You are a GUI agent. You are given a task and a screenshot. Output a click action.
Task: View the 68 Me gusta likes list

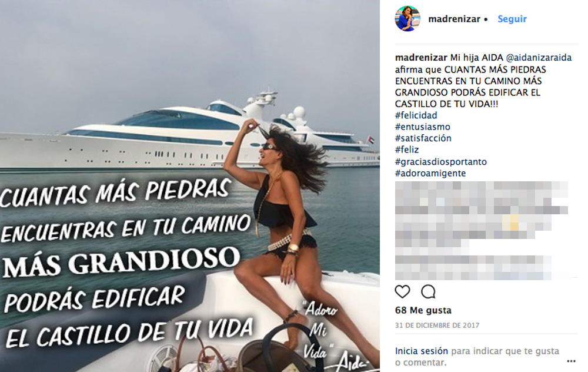(423, 310)
